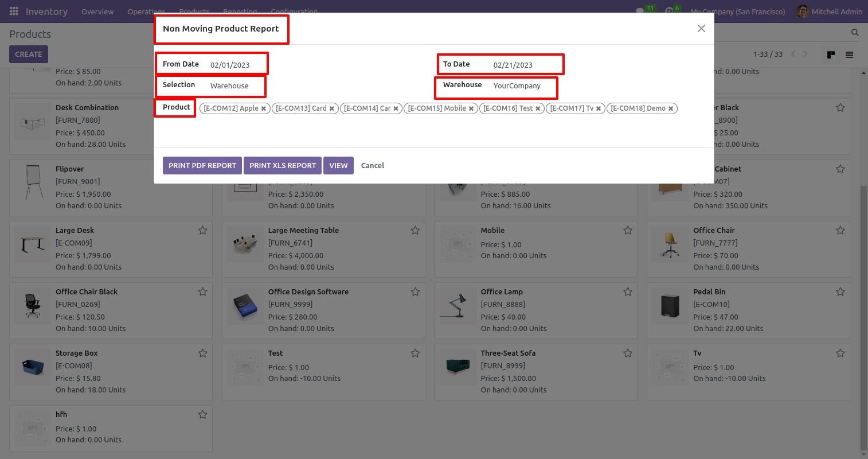Favorite the Storage Box star
This screenshot has height=459, width=868.
click(203, 353)
